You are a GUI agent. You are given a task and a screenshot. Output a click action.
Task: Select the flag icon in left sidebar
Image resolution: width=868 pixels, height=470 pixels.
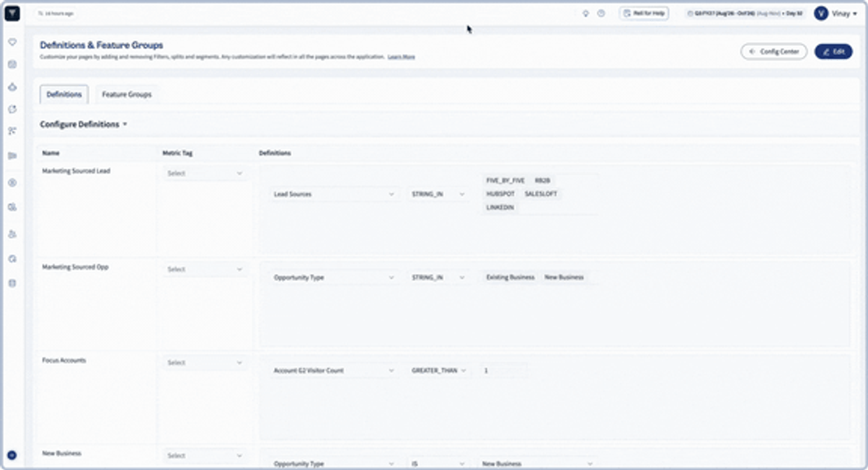(12, 156)
